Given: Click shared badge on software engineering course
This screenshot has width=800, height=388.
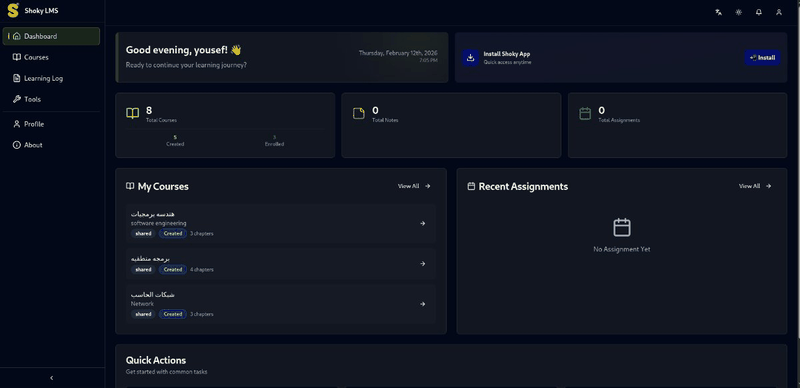Looking at the screenshot, I should (x=143, y=233).
